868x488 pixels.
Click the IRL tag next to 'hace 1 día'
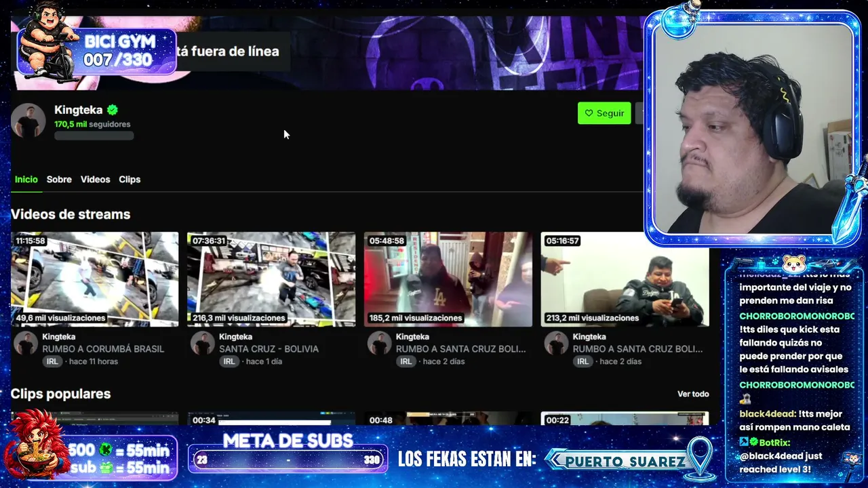click(x=229, y=361)
